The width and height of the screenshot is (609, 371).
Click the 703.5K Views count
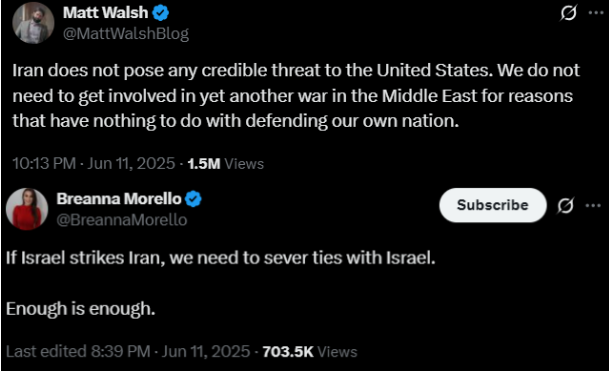(310, 351)
